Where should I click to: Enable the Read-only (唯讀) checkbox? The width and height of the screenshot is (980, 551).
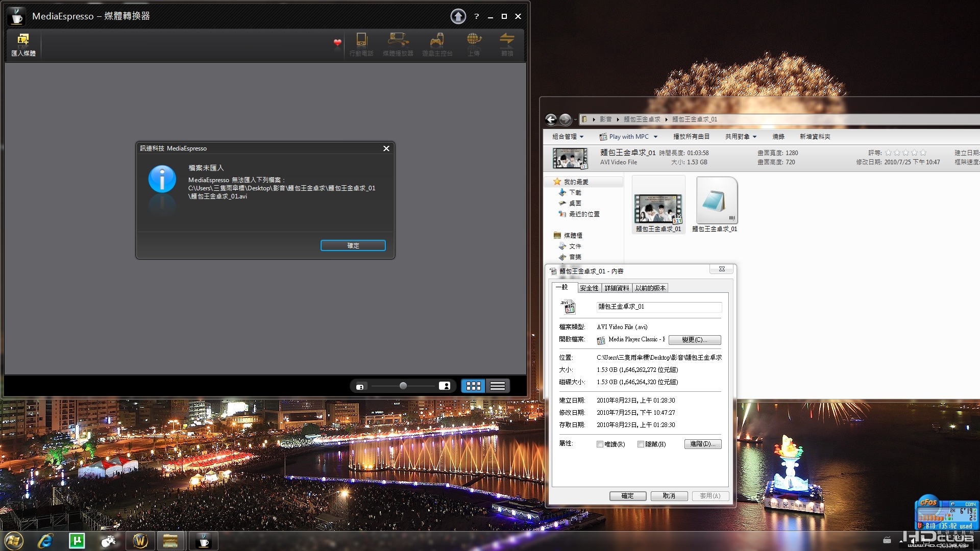(x=600, y=444)
